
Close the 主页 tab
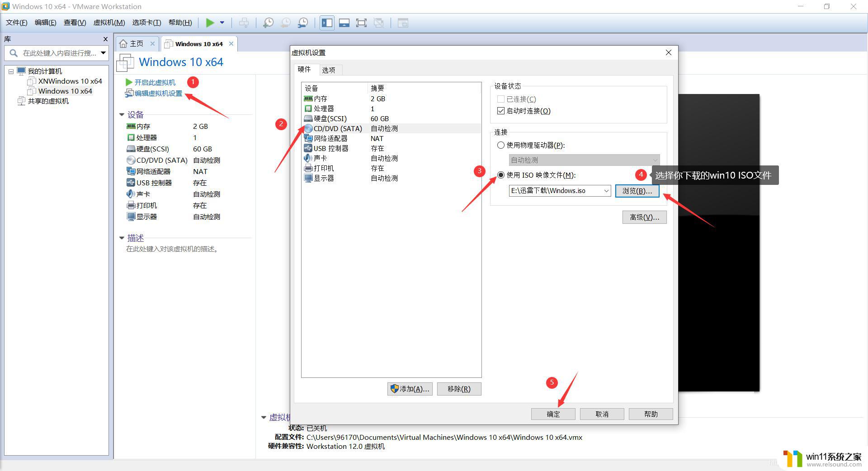pyautogui.click(x=152, y=44)
